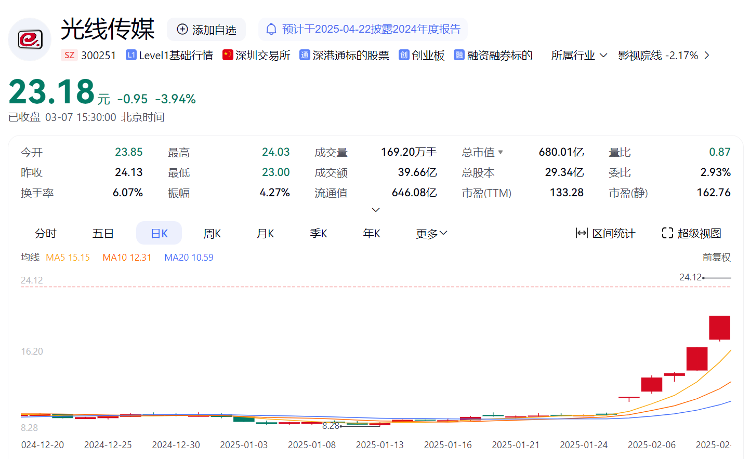The width and height of the screenshot is (750, 459).
Task: Click the 昨收 value 24.13
Action: tap(129, 172)
